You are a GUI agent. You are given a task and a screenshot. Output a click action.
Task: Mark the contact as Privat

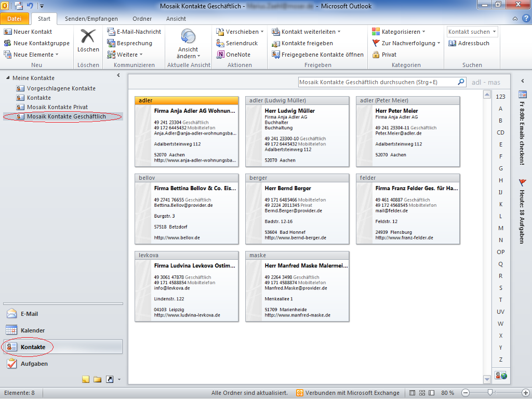[x=384, y=54]
